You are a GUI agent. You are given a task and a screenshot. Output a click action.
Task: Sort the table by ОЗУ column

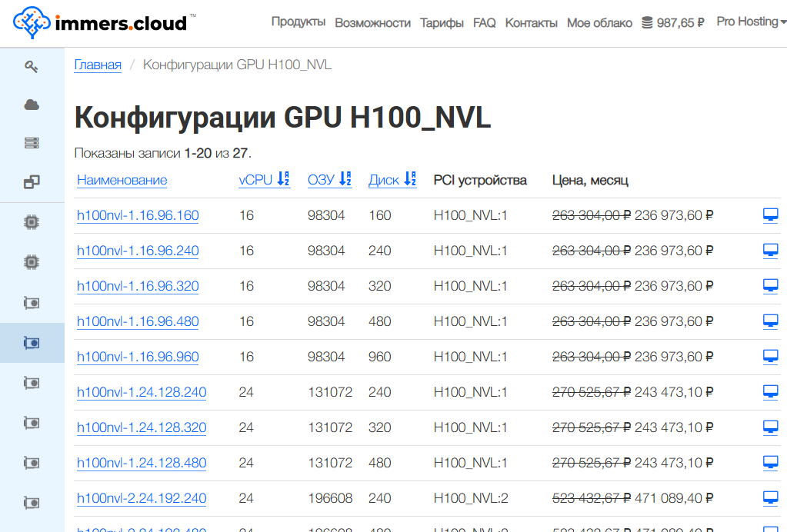(329, 180)
